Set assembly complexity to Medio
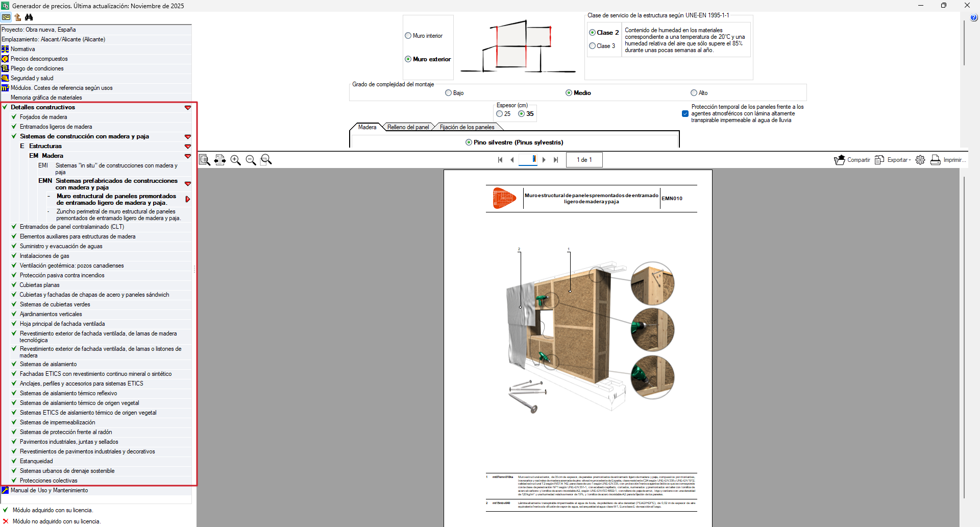The width and height of the screenshot is (980, 527). (x=569, y=93)
